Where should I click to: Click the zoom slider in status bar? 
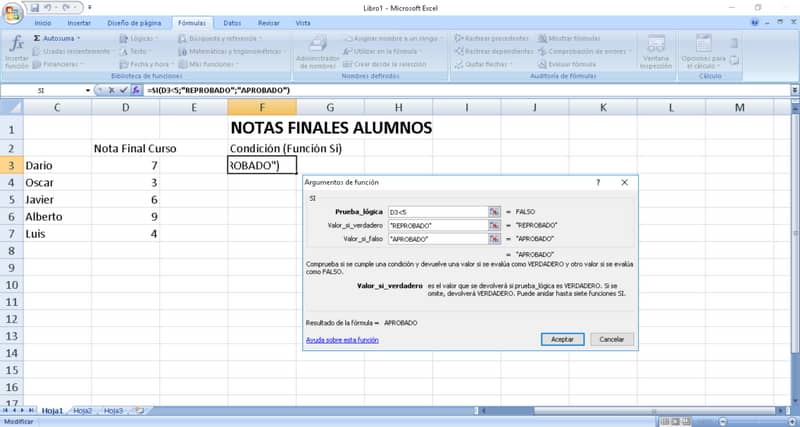755,422
